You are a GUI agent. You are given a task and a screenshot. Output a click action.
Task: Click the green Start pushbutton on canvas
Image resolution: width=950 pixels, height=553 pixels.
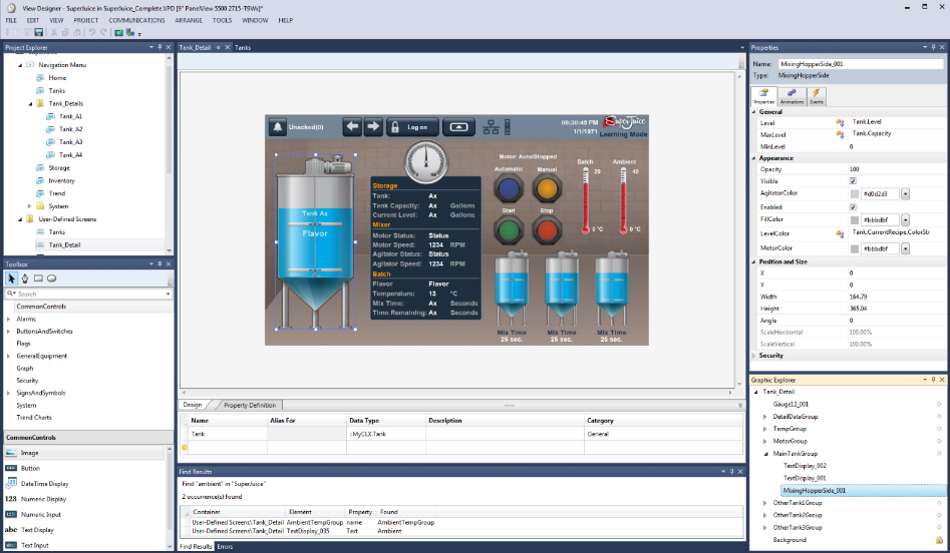pos(510,230)
